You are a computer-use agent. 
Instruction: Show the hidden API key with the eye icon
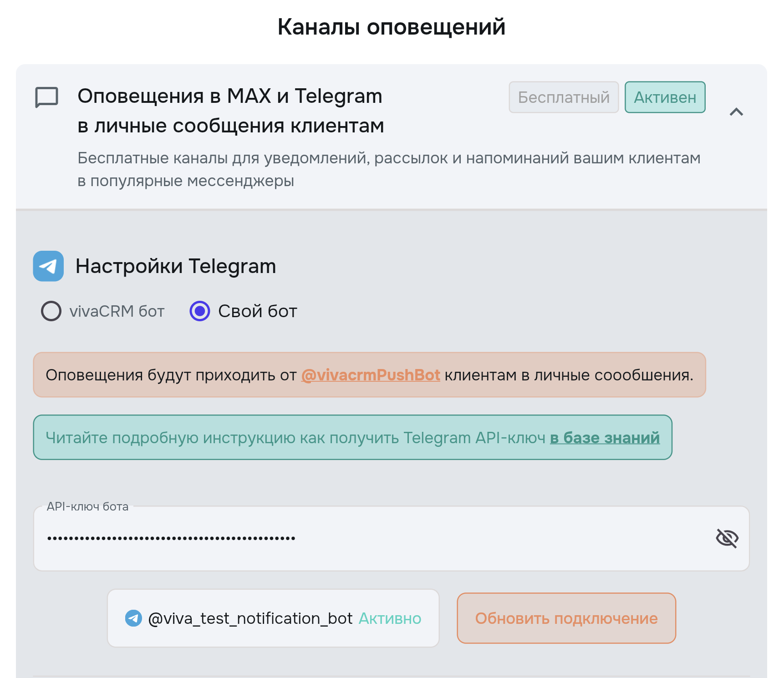(x=727, y=538)
